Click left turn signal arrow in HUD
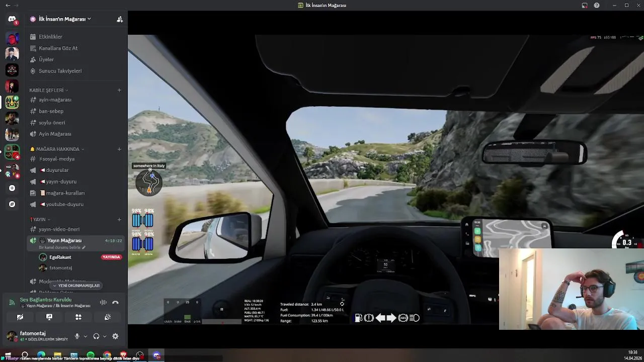Image resolution: width=644 pixels, height=362 pixels. tap(380, 318)
